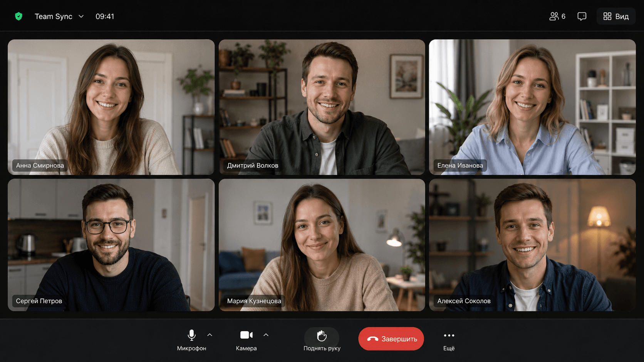Toggle the Поднять руку button

pos(322,340)
